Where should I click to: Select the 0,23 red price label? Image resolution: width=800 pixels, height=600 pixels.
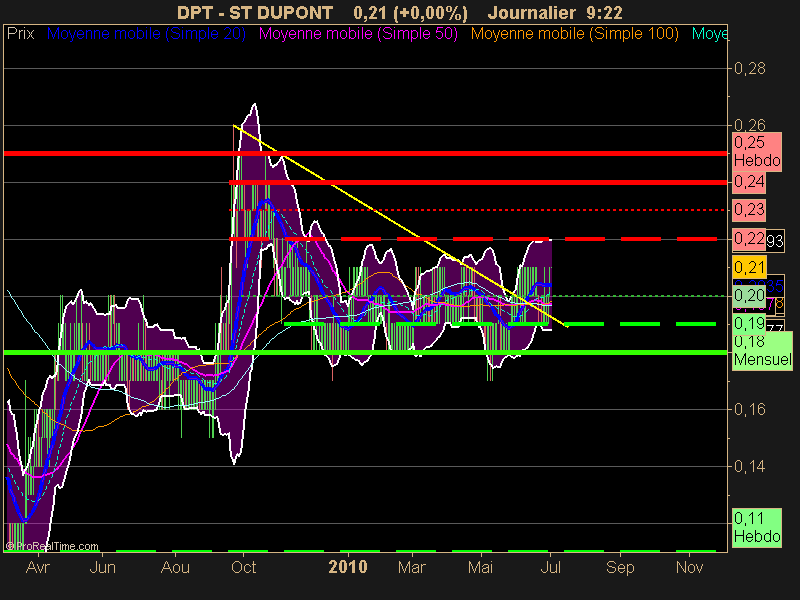[749, 210]
